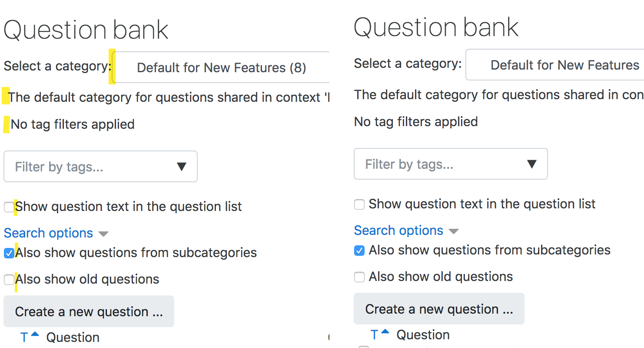Uncheck Also show questions from subcategories, right panel

[x=359, y=251]
